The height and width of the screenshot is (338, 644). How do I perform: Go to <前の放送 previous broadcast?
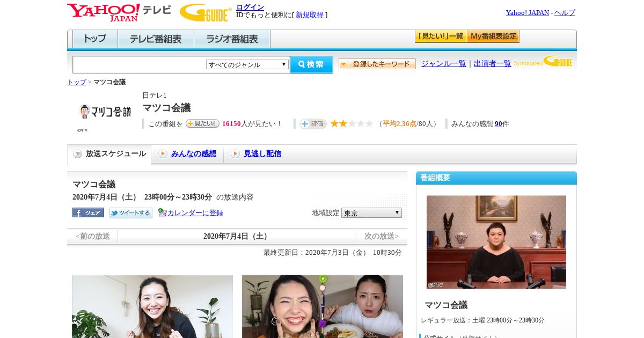[93, 237]
